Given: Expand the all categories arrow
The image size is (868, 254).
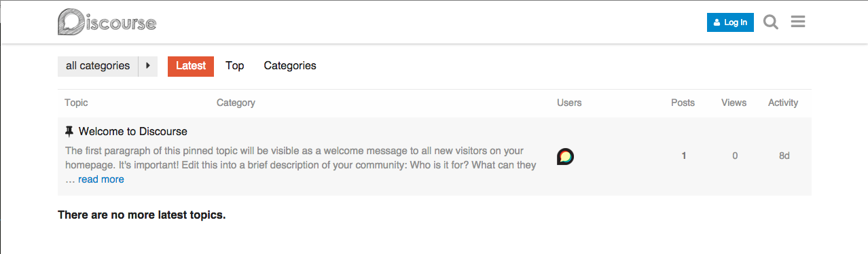Looking at the screenshot, I should tap(148, 66).
